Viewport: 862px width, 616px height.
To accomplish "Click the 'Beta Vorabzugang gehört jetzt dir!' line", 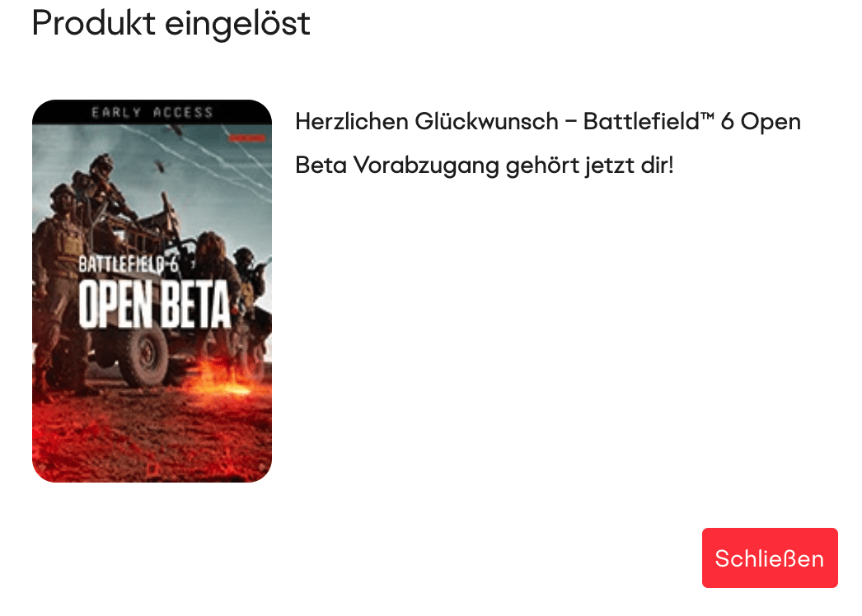I will point(485,166).
